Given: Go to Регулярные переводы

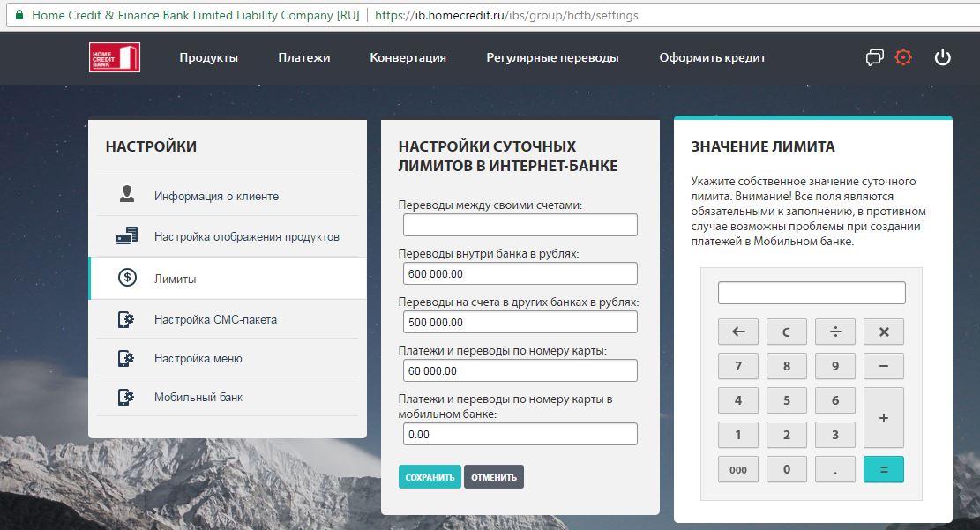Looking at the screenshot, I should pos(552,58).
